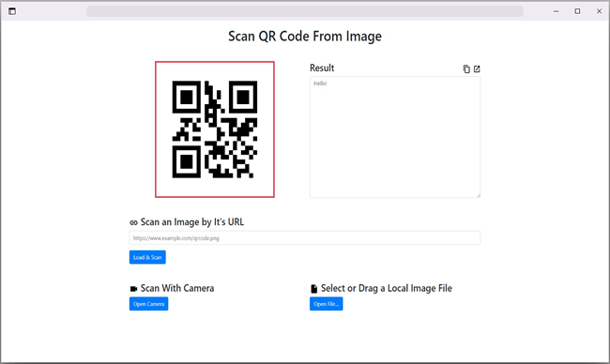Click the Result text area
Image resolution: width=610 pixels, height=364 pixels.
395,137
